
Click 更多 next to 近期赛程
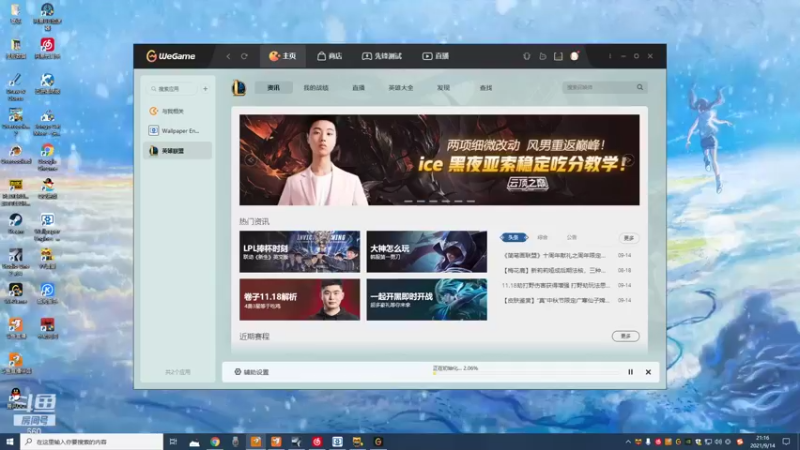[x=626, y=336]
